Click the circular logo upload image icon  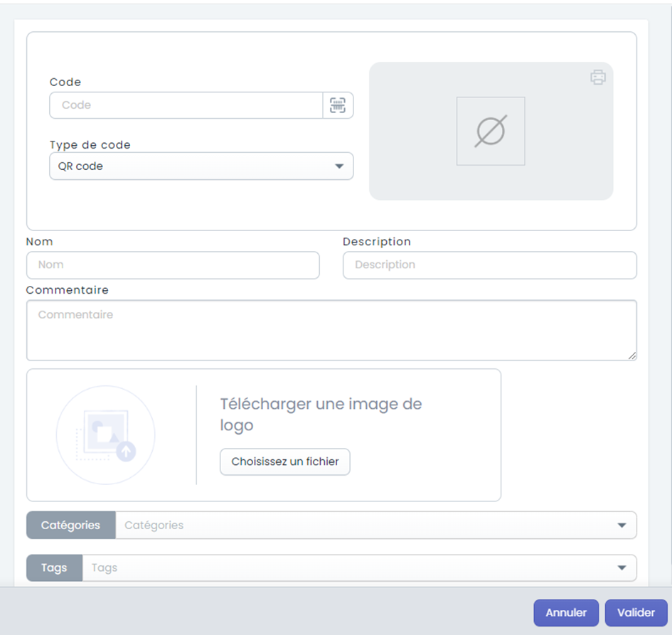coord(105,435)
